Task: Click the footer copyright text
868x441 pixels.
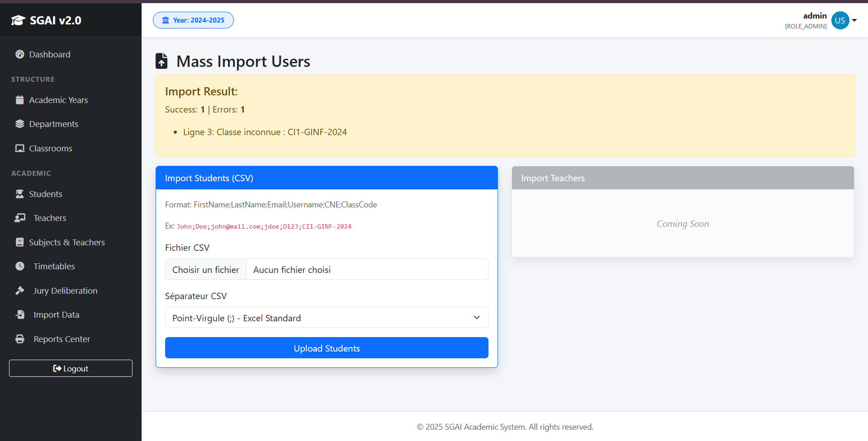Action: (505, 427)
